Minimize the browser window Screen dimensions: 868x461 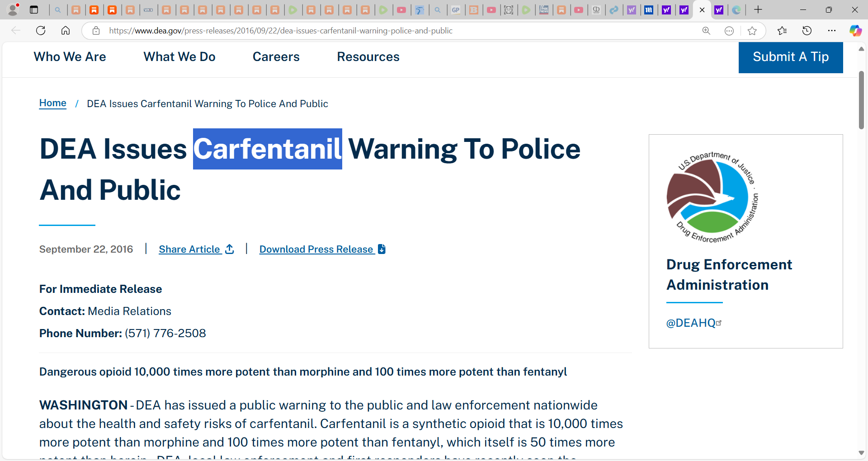[x=803, y=9]
